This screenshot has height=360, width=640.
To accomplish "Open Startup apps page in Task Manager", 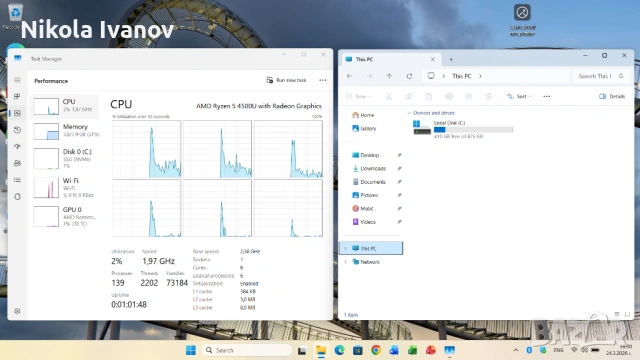I will 17,147.
